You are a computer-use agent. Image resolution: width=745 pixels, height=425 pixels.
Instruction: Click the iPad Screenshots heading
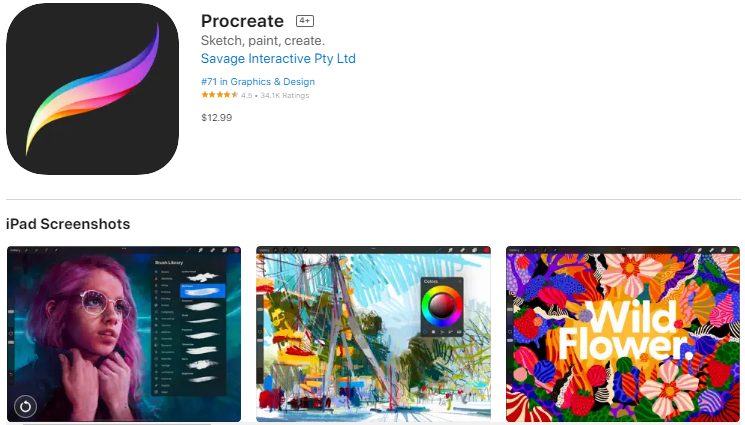tap(68, 224)
